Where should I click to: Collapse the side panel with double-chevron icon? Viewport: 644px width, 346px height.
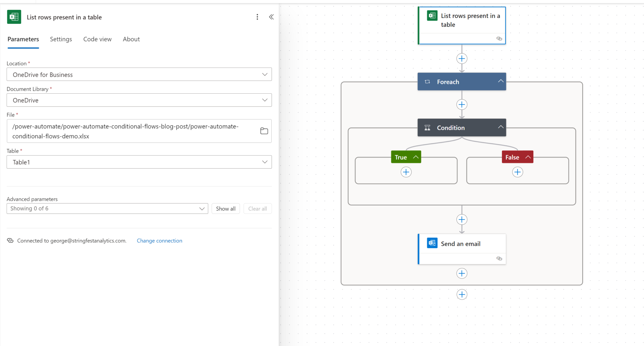tap(271, 17)
